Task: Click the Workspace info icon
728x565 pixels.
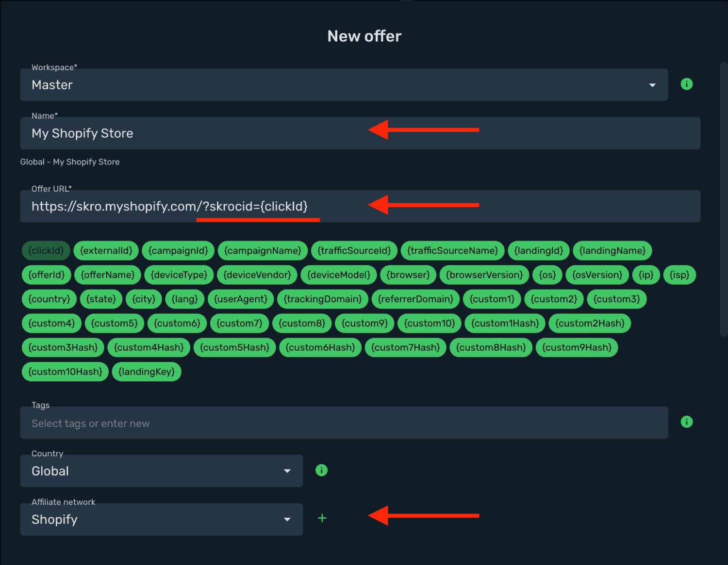Action: point(687,84)
